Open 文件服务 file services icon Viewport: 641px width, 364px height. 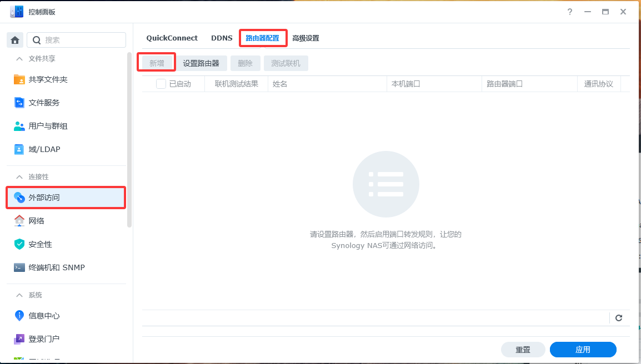click(x=19, y=103)
